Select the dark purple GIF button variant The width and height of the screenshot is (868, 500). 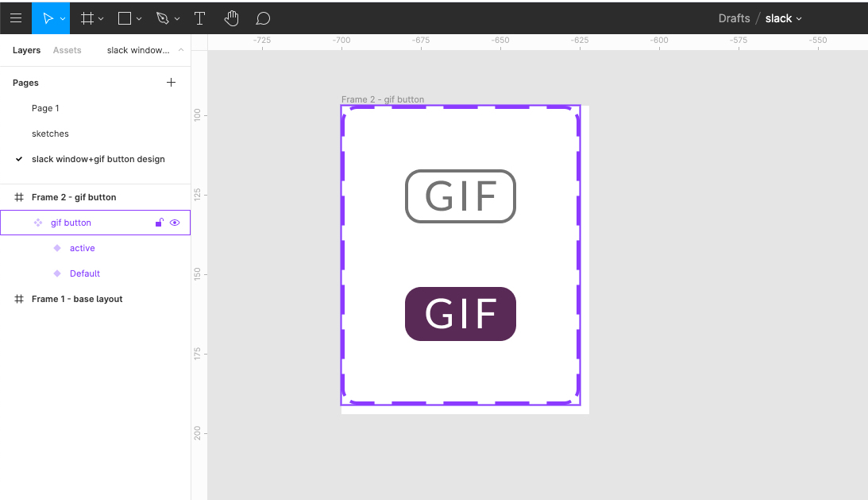[x=461, y=313]
